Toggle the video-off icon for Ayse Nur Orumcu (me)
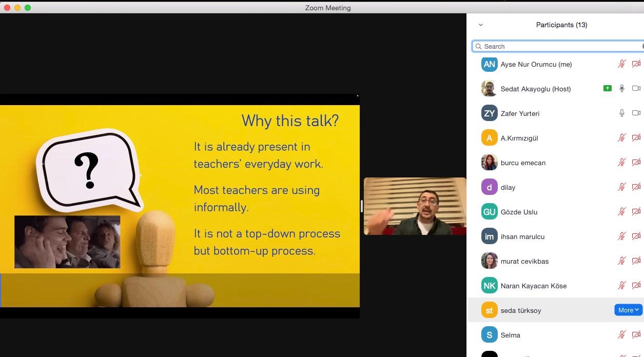This screenshot has width=644, height=357. click(636, 64)
